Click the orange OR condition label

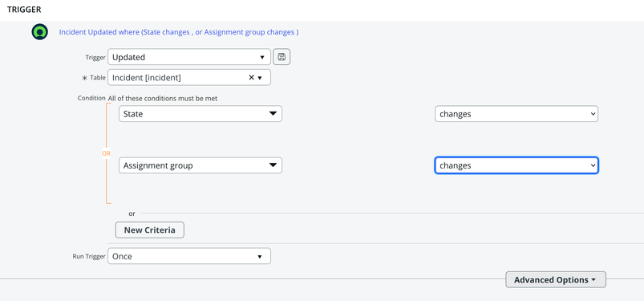tap(106, 153)
